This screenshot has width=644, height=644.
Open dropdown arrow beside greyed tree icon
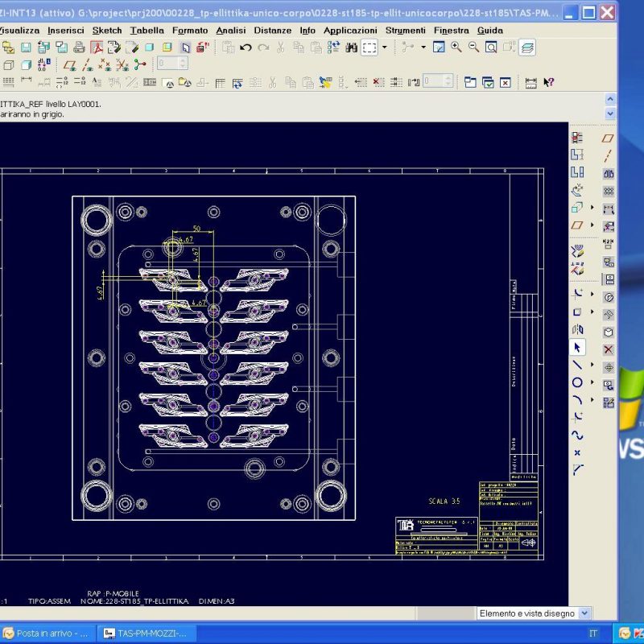(423, 47)
